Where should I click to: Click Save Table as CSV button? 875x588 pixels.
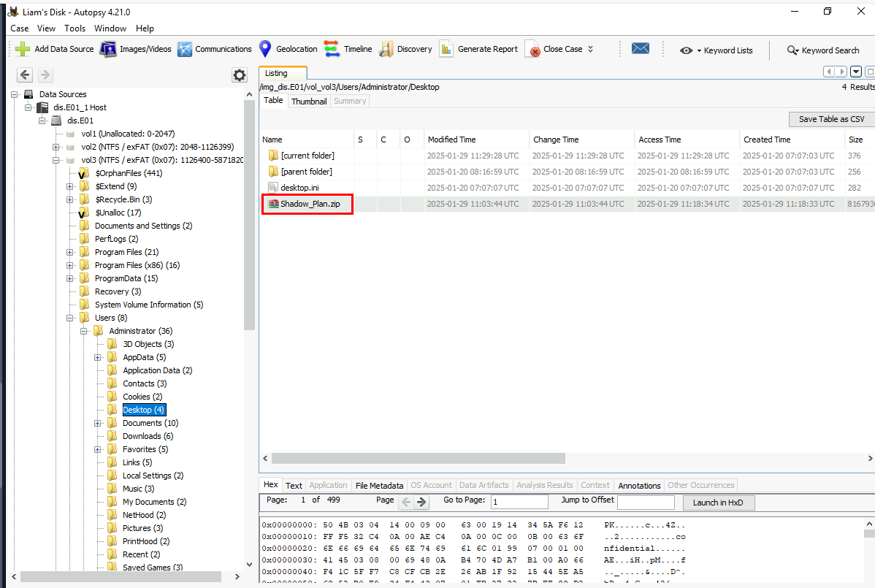pyautogui.click(x=830, y=119)
